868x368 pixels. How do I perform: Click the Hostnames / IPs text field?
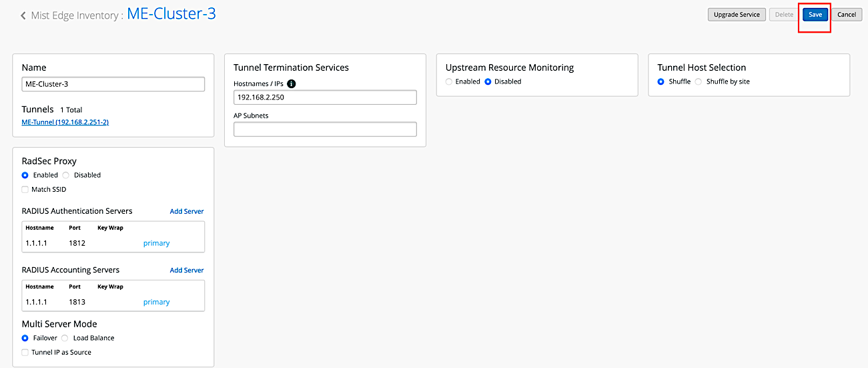[325, 98]
